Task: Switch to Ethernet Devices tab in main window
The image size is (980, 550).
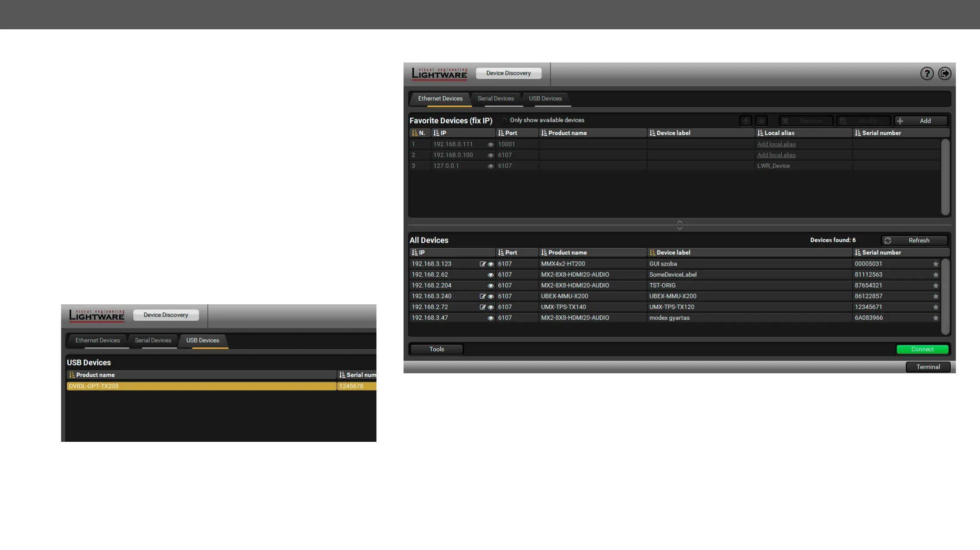Action: [440, 99]
